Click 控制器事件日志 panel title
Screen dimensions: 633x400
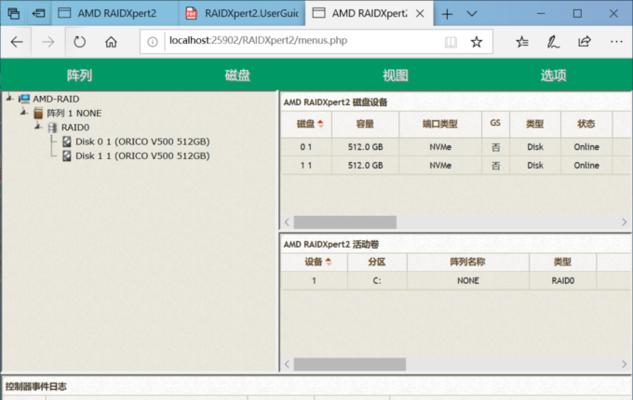tap(36, 386)
